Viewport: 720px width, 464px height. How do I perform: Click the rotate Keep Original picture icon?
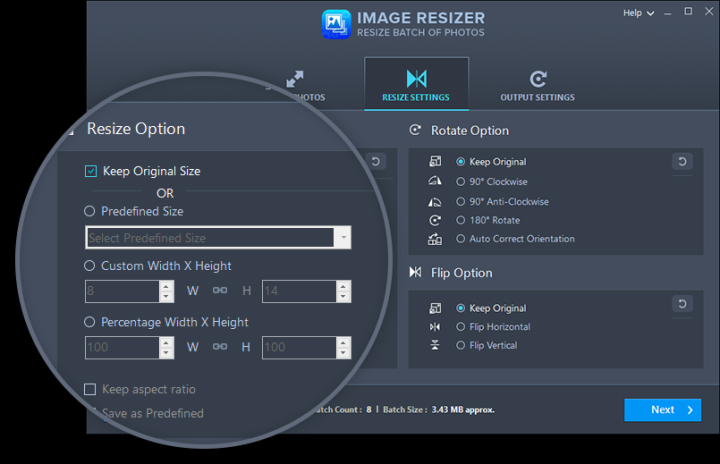point(435,161)
